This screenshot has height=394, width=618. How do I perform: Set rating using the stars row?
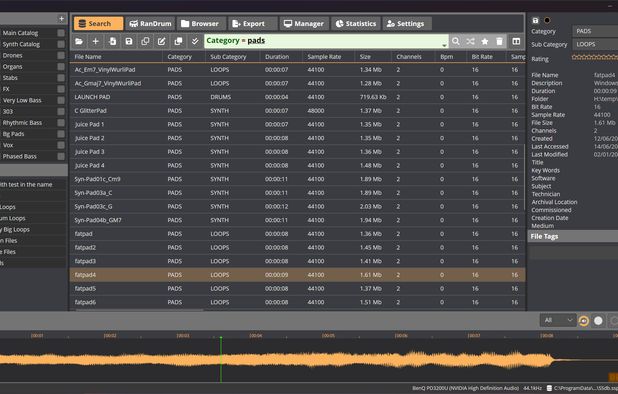click(x=595, y=58)
